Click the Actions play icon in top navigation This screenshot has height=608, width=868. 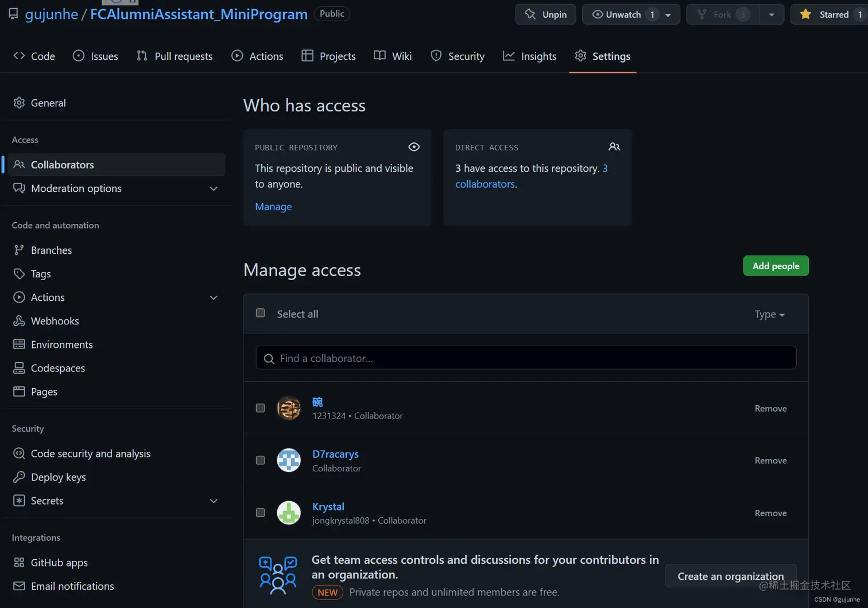[x=237, y=56]
